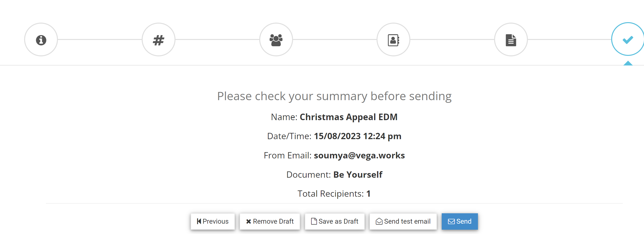Click the blue checkmark summary step
The image size is (644, 234).
[x=628, y=39]
